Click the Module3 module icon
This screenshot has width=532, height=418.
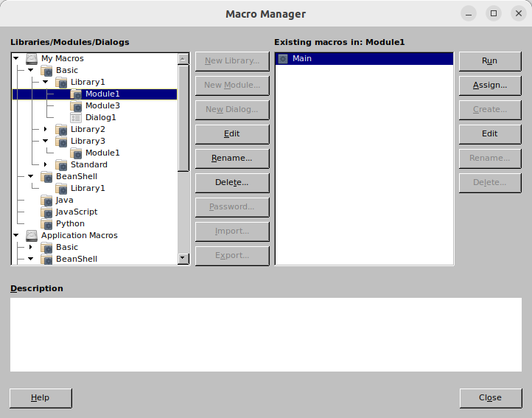click(x=76, y=105)
